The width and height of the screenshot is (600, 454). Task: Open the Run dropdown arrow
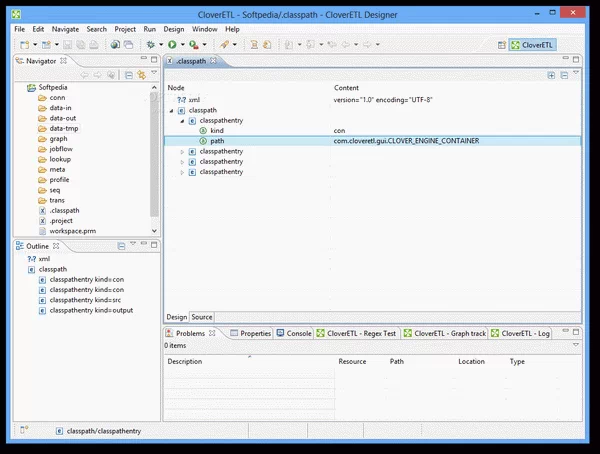coord(183,45)
